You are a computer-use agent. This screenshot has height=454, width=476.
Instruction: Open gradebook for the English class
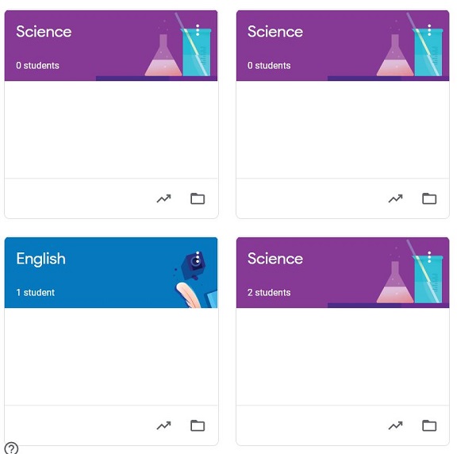[x=163, y=426]
